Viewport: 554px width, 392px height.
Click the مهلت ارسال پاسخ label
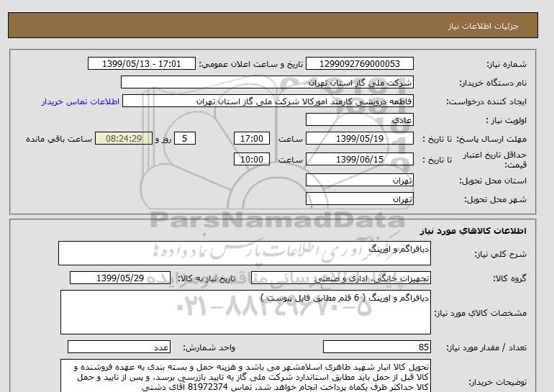491,139
